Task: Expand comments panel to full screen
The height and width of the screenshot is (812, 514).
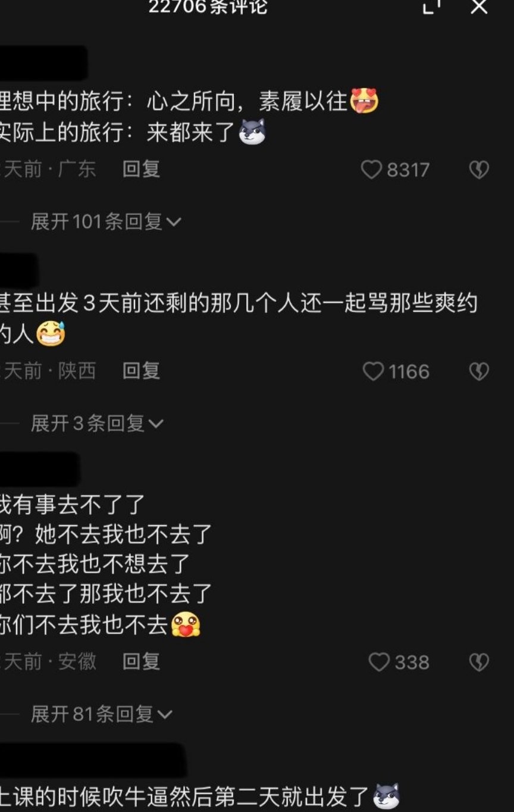Action: pos(432,6)
